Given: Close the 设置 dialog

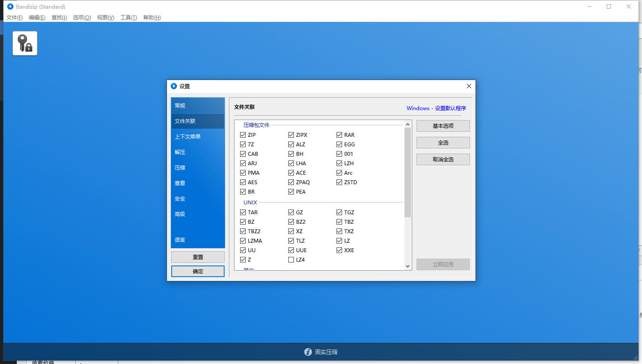Looking at the screenshot, I should (469, 86).
